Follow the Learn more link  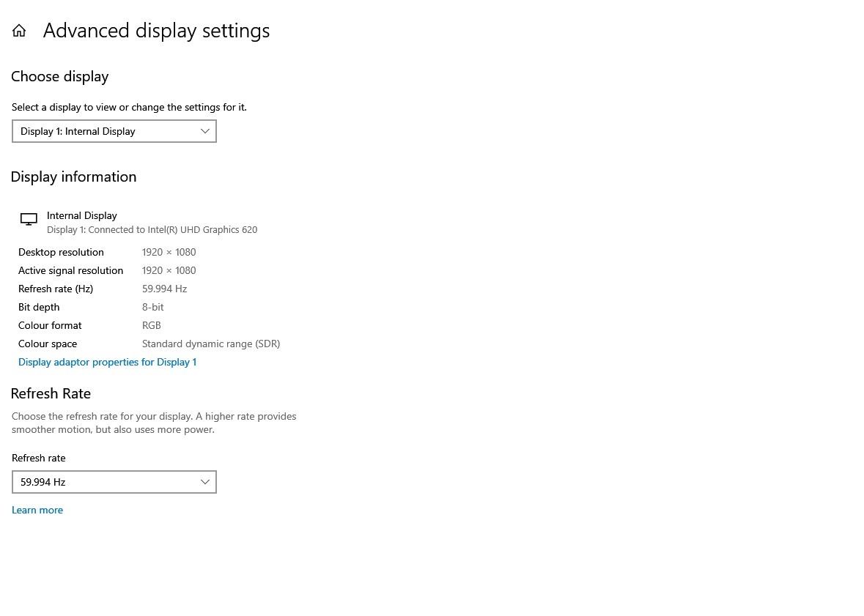click(x=37, y=510)
